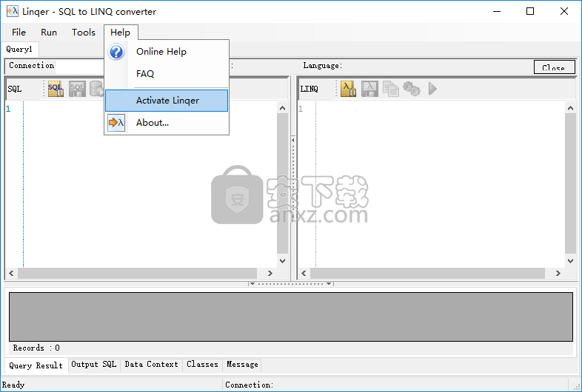Screen dimensions: 582x392
Task: Open LINQ file icon in LINQ toolbar
Action: click(348, 89)
